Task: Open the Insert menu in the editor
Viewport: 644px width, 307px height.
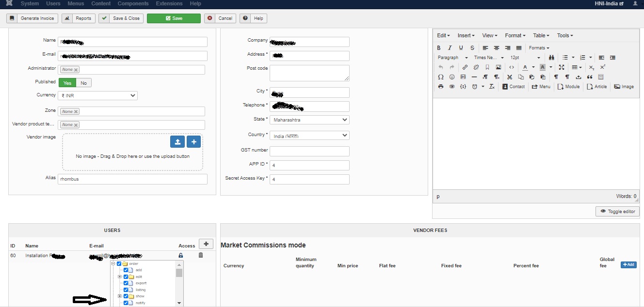Action: 466,35
